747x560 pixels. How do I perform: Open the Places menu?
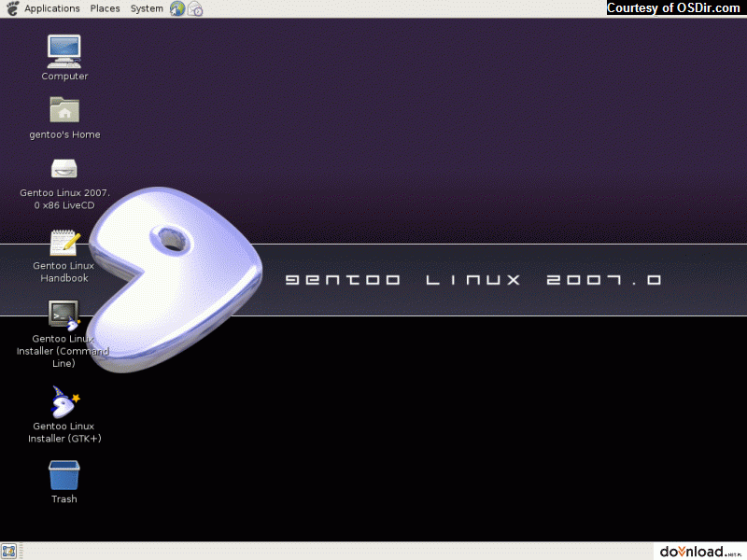point(105,8)
